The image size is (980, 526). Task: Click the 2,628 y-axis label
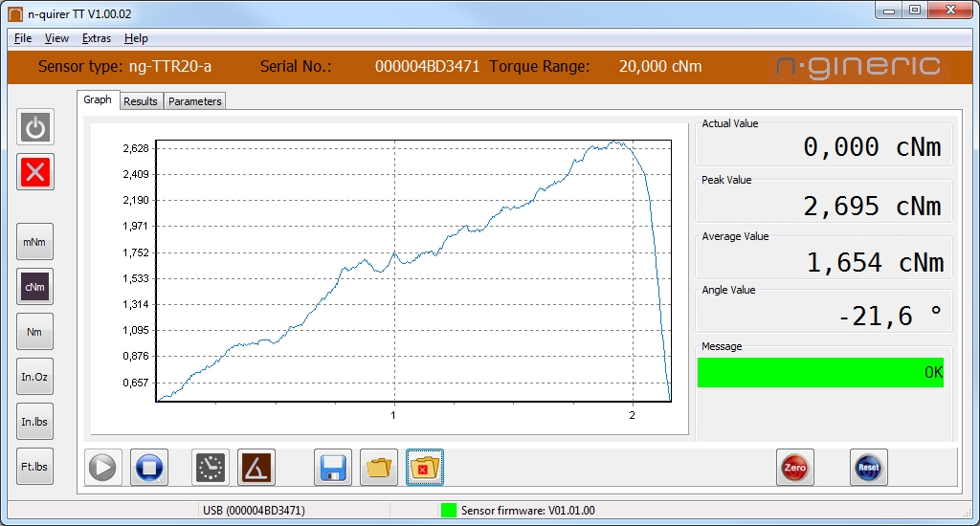pos(136,148)
